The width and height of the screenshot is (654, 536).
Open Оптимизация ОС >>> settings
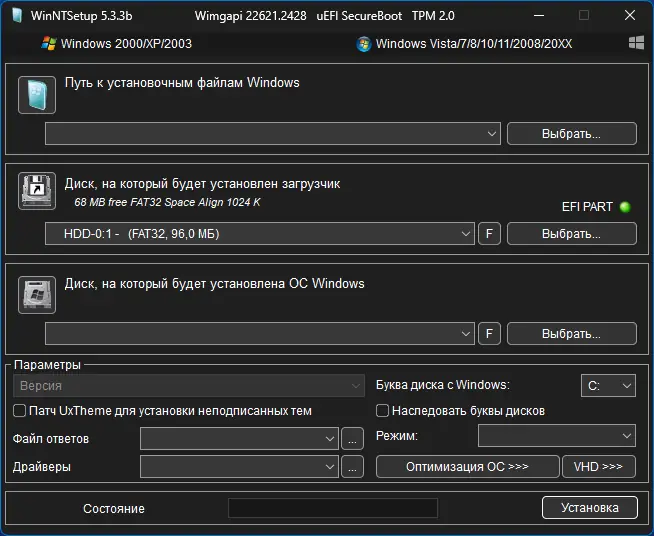coord(468,466)
